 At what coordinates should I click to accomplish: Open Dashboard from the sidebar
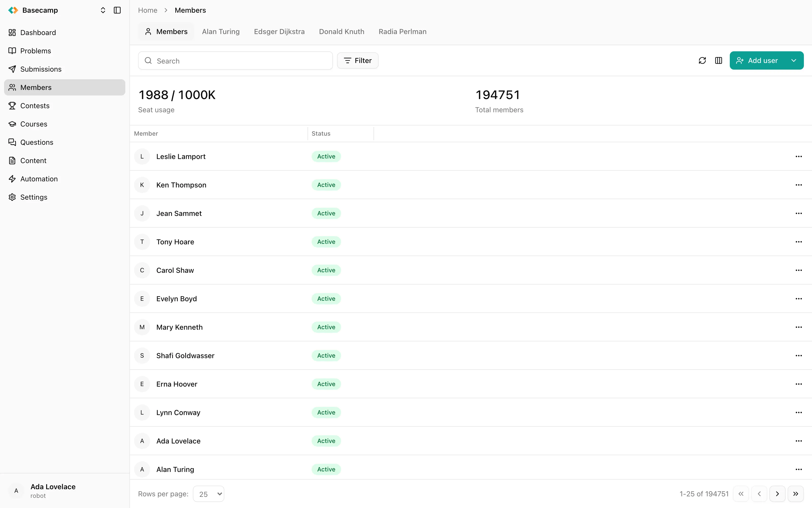[64, 33]
